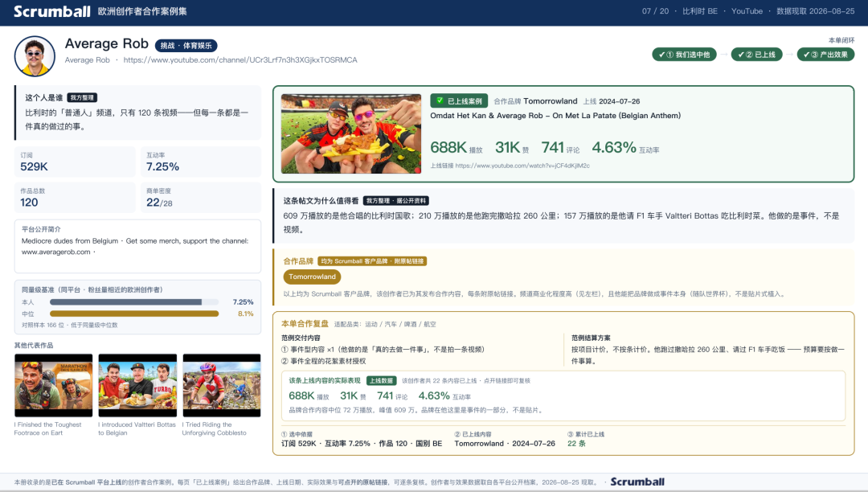Viewport: 868px width, 492px height.
Task: Open the Unforgiving Cobblestones video thumbnail
Action: point(222,385)
